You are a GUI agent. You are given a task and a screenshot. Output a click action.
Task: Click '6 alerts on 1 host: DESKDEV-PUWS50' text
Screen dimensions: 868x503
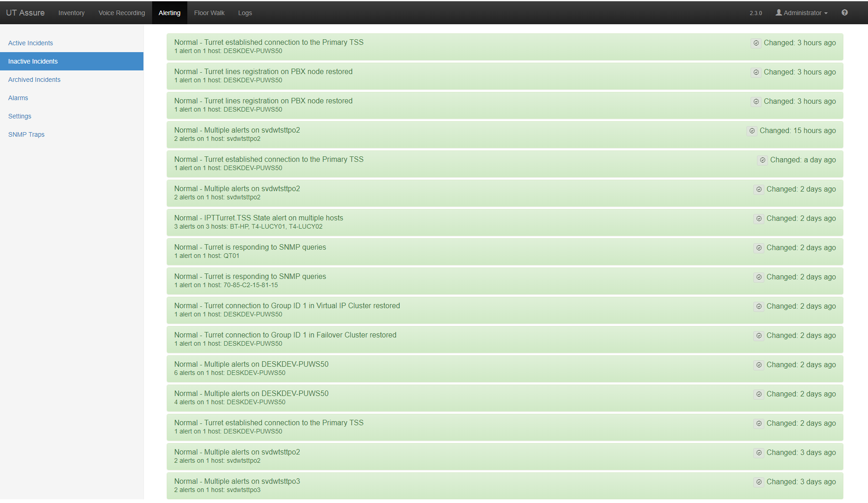tap(230, 373)
